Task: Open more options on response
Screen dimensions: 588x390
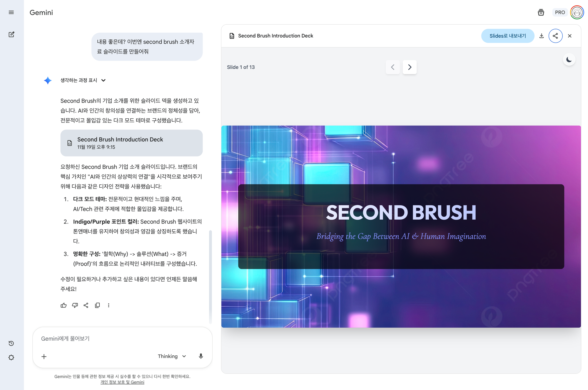Action: tap(108, 305)
